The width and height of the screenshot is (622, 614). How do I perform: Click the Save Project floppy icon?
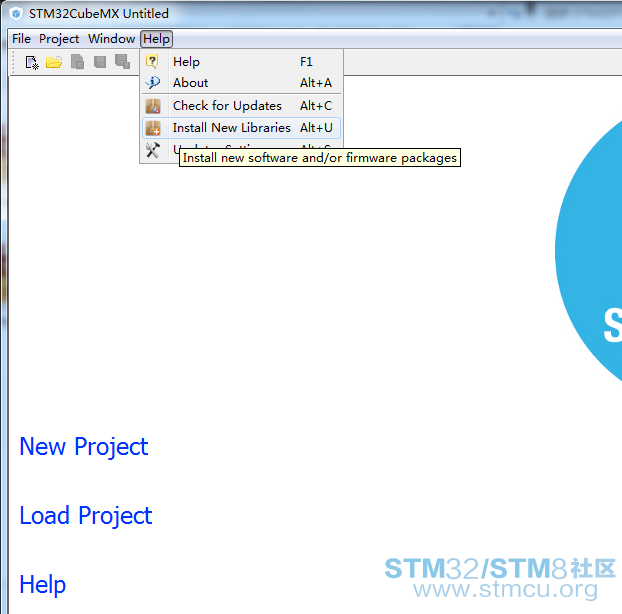[100, 62]
